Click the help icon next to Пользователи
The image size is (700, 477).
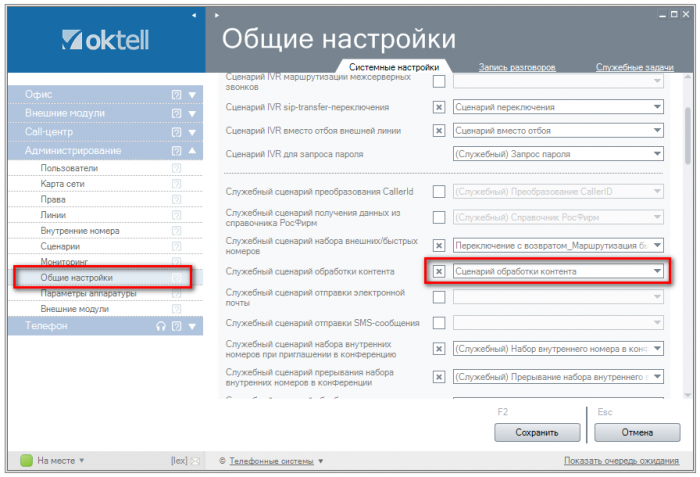(x=176, y=168)
